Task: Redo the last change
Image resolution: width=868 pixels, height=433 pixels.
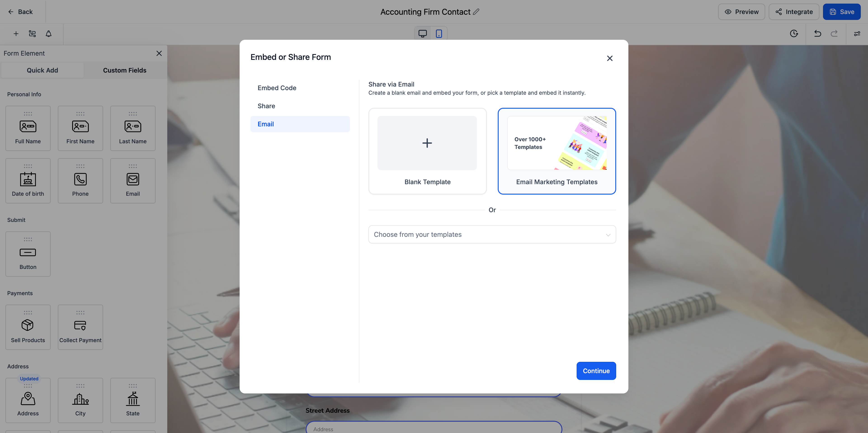Action: 834,33
